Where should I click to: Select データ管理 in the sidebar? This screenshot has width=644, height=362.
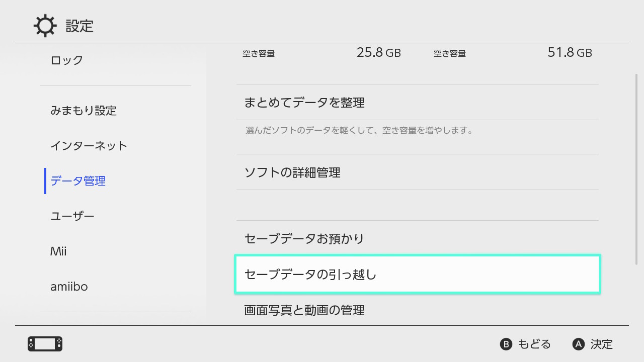[78, 181]
